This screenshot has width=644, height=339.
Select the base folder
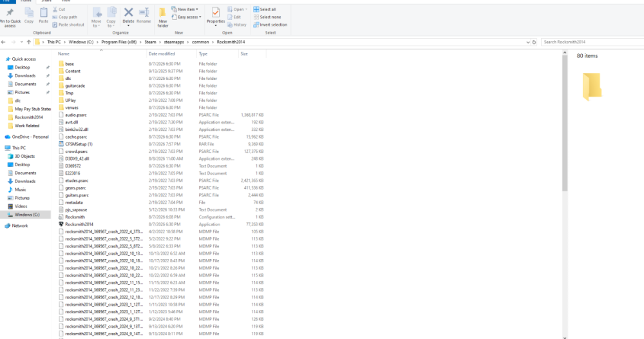pyautogui.click(x=70, y=64)
